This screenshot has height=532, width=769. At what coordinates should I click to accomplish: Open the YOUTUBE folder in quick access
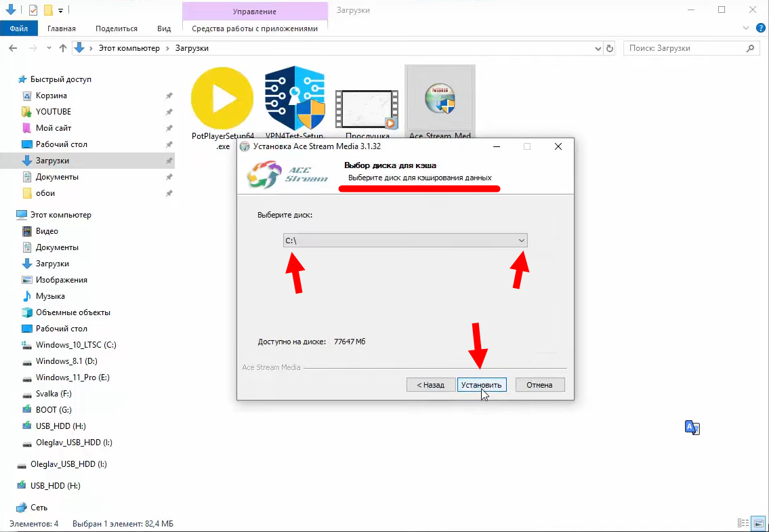pyautogui.click(x=53, y=111)
